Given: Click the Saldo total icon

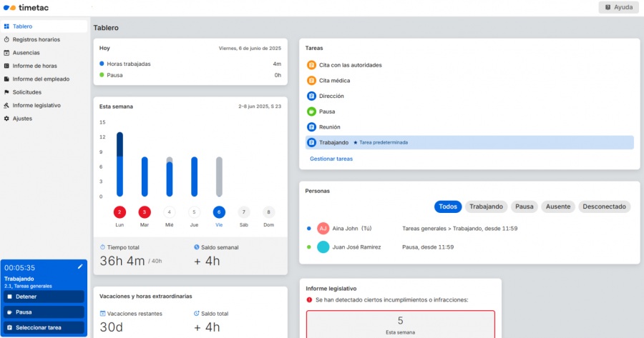Looking at the screenshot, I should (196, 314).
